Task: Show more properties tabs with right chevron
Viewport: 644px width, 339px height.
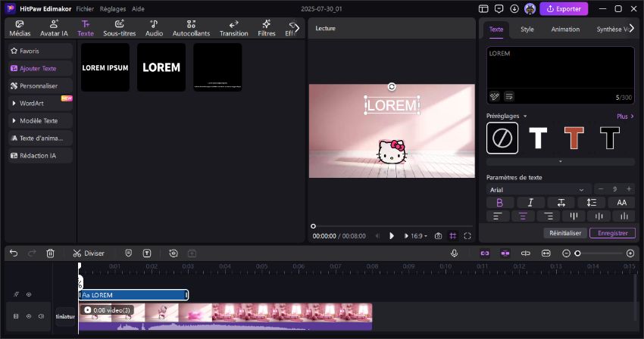Action: [x=632, y=28]
